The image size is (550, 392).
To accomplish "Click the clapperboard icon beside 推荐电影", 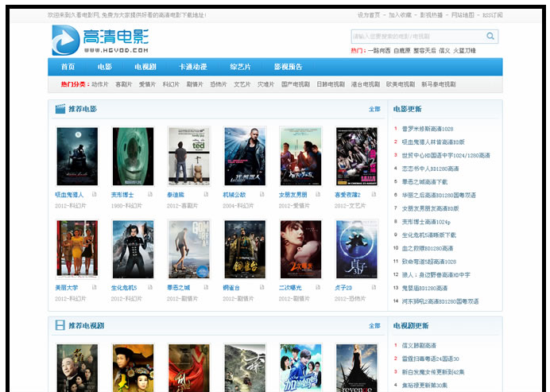I will [60, 109].
